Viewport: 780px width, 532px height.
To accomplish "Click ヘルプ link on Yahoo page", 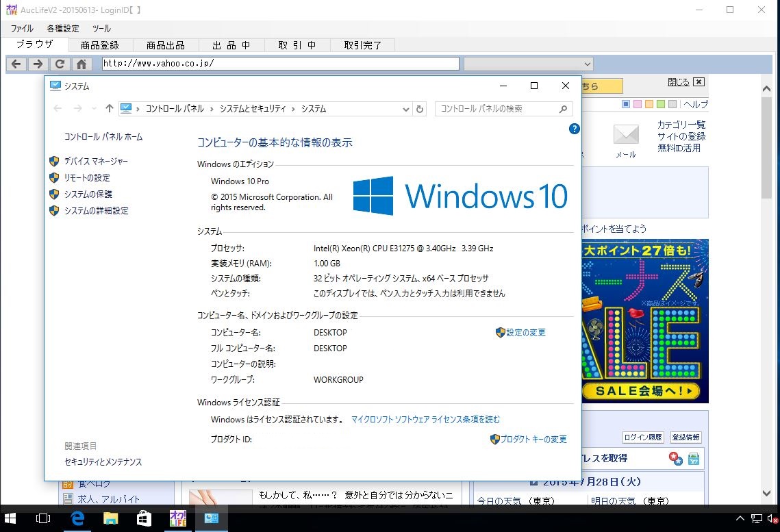I will [x=696, y=104].
